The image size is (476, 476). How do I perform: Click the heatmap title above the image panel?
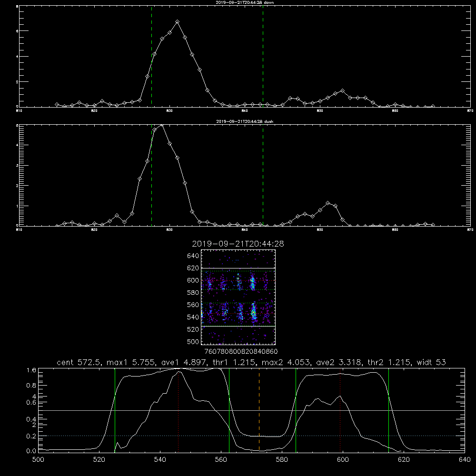(x=238, y=244)
